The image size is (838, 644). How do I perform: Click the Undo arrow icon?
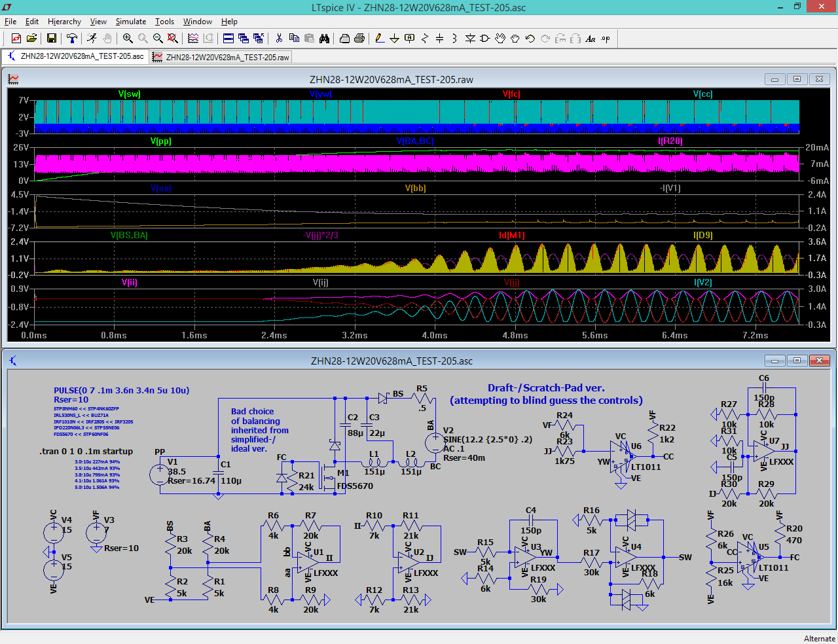pos(530,39)
